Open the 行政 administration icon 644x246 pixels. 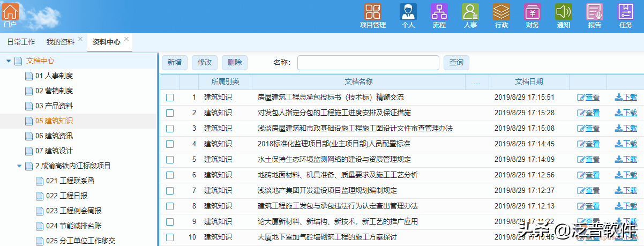(x=501, y=11)
